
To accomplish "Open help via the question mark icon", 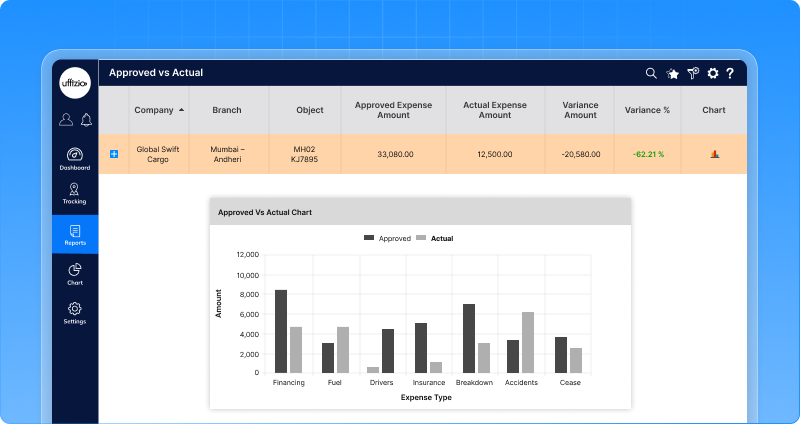I will (731, 73).
